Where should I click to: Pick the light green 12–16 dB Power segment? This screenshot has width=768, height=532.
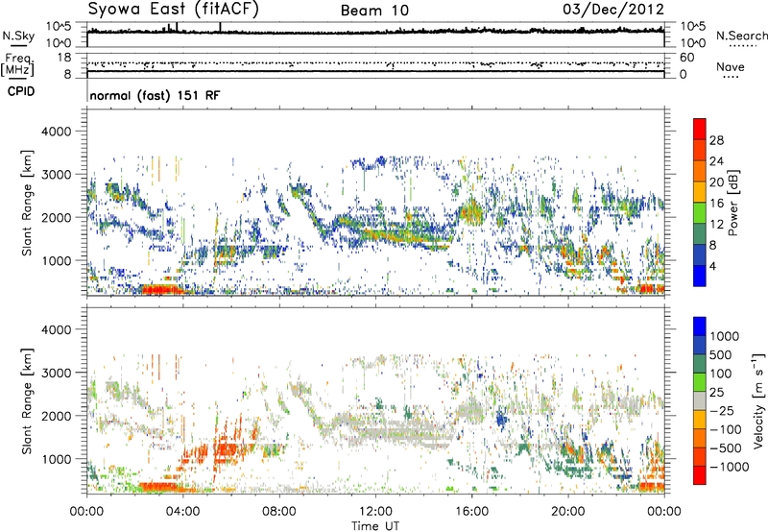click(700, 213)
